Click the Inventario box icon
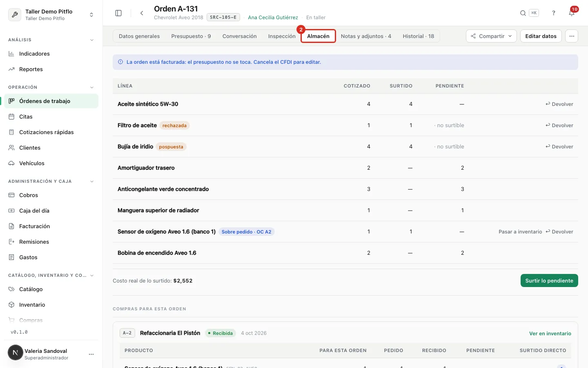The width and height of the screenshot is (588, 368). (11, 305)
